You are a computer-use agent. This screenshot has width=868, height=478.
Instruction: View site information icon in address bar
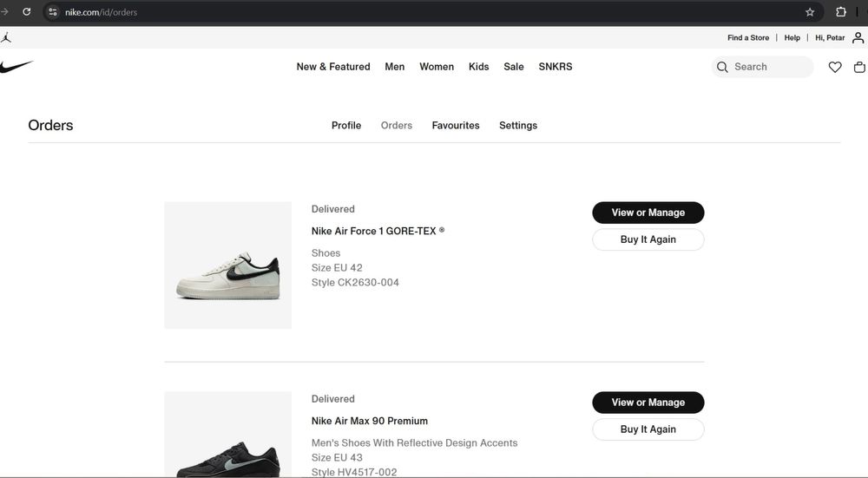(x=53, y=12)
